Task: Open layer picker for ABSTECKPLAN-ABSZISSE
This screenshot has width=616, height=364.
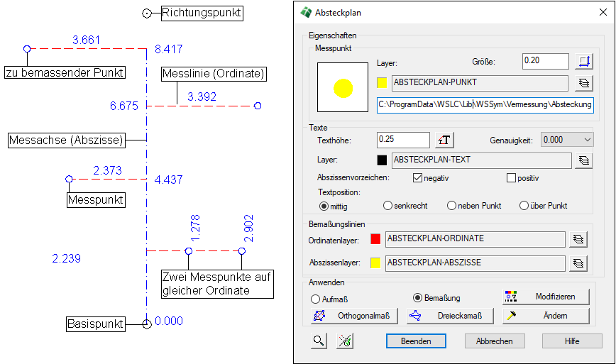Action: (580, 263)
